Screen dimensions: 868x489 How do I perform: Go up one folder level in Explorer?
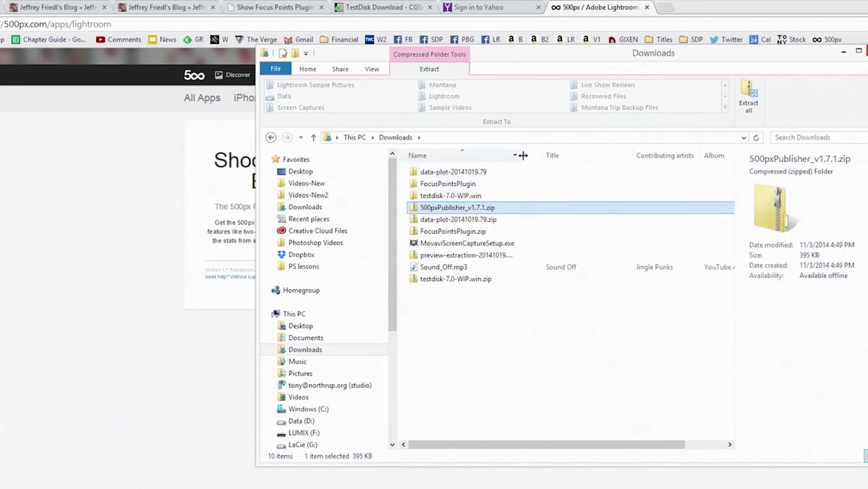tap(313, 137)
